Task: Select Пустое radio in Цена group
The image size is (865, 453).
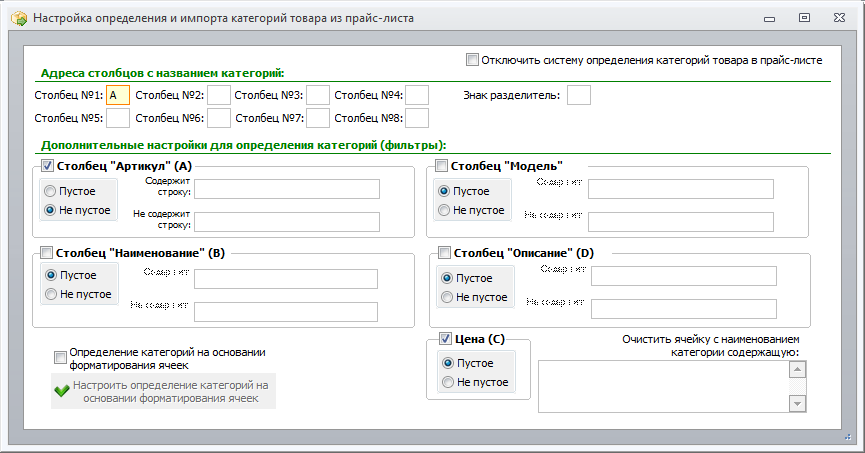Action: click(448, 363)
